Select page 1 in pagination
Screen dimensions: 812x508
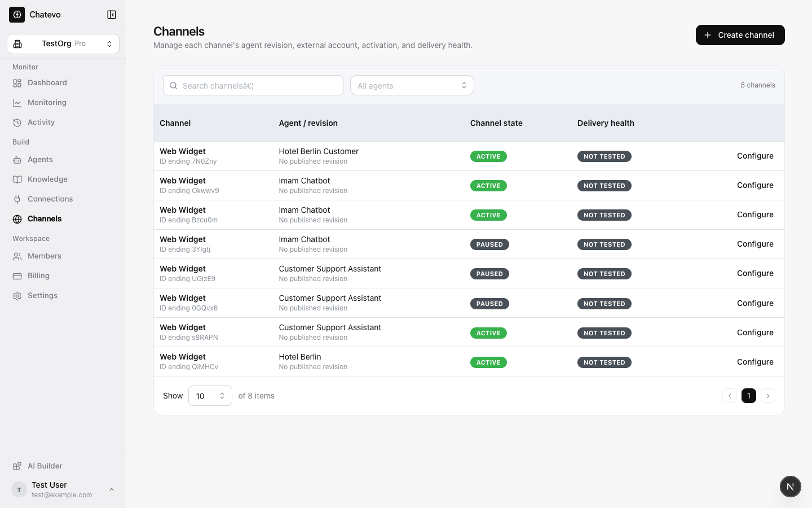point(749,396)
